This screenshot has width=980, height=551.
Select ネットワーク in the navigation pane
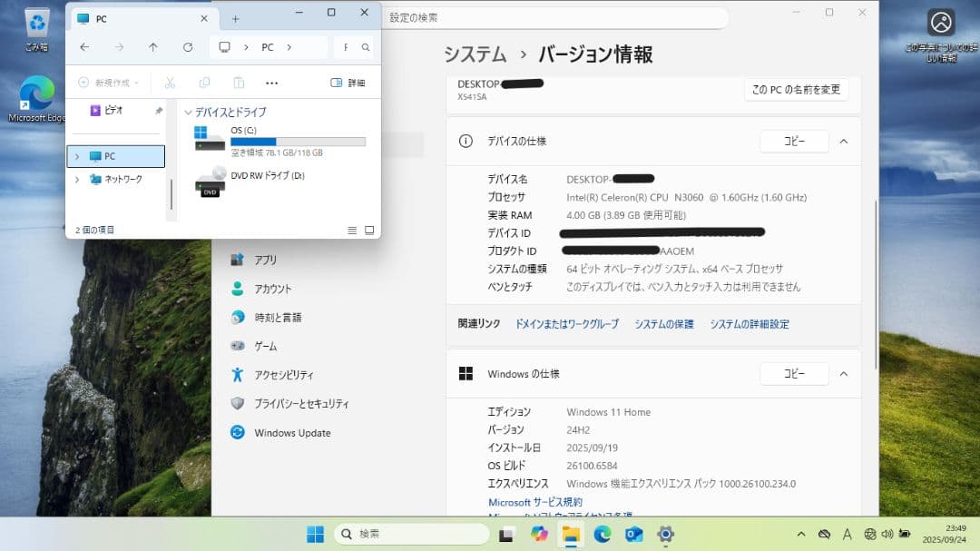click(x=117, y=180)
